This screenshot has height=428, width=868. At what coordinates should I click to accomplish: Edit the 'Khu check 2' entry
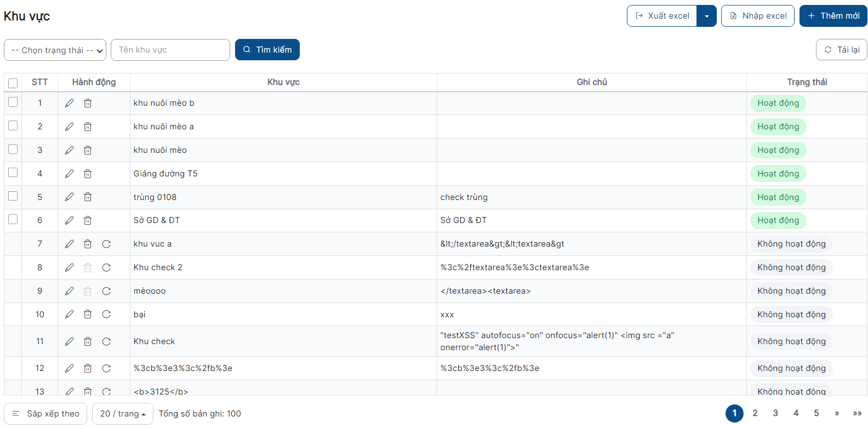[69, 267]
